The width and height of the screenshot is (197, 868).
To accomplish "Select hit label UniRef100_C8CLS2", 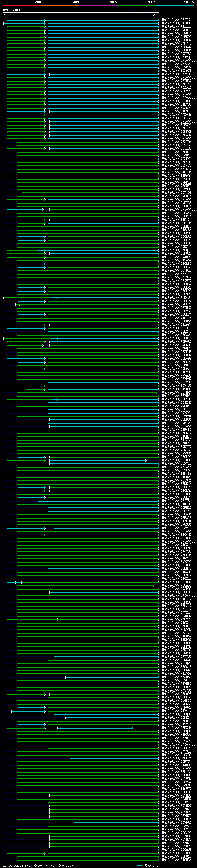I will pyautogui.click(x=177, y=264).
